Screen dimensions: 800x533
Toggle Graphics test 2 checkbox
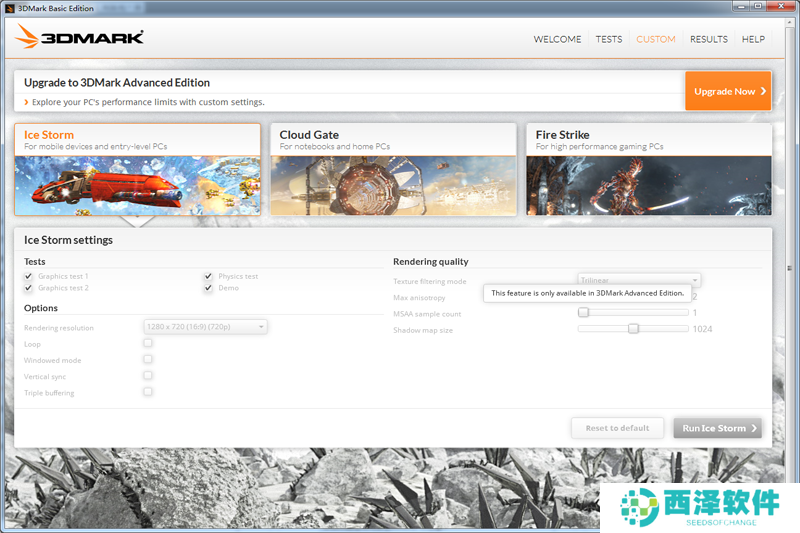click(29, 288)
